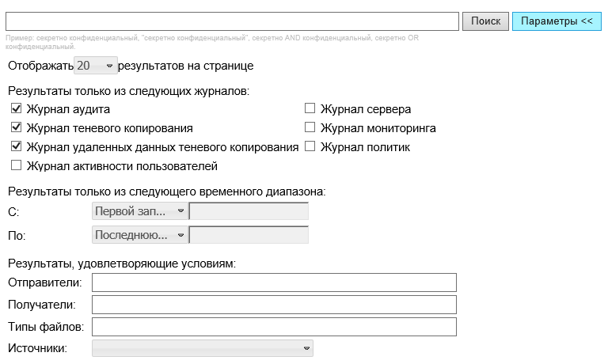Click the Типы файлов text field

(274, 327)
